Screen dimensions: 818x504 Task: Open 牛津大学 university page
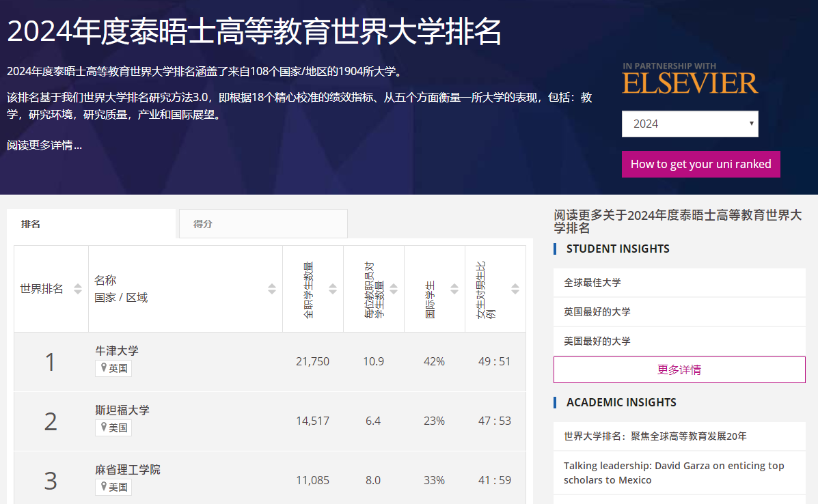pyautogui.click(x=117, y=351)
